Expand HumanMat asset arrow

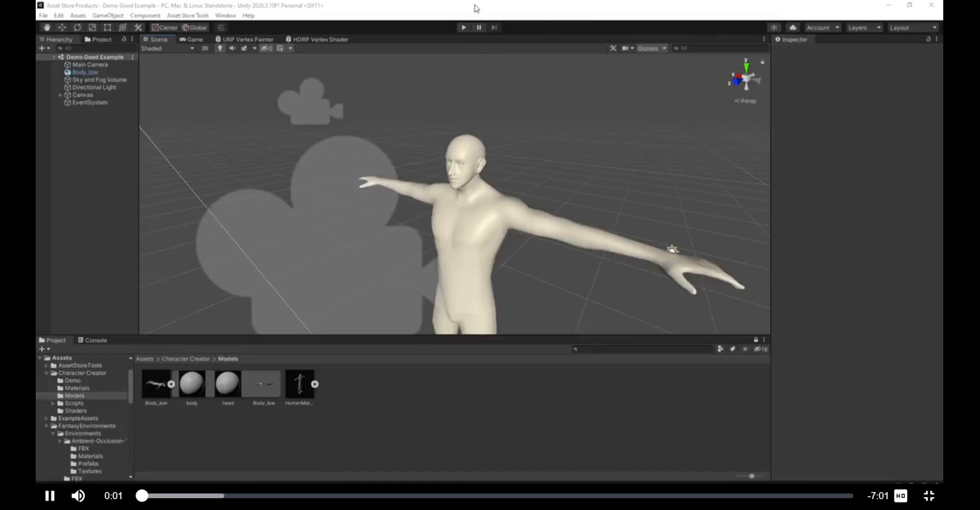[315, 384]
